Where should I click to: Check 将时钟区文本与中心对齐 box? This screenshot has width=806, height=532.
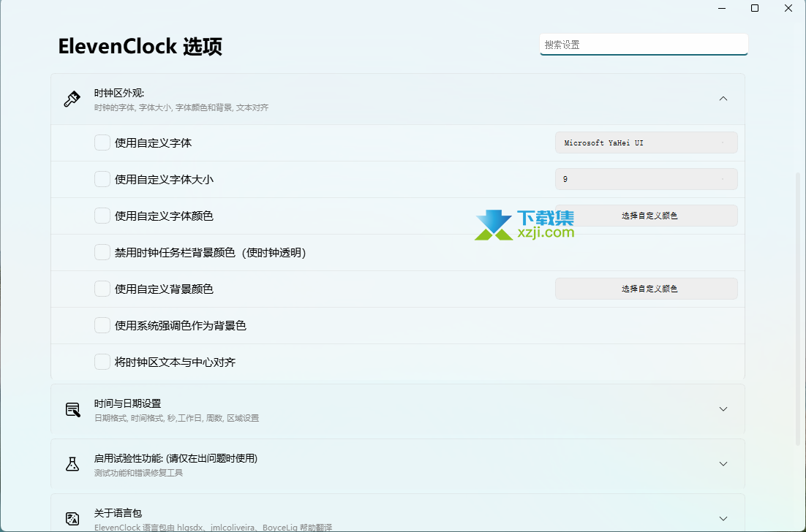tap(102, 362)
